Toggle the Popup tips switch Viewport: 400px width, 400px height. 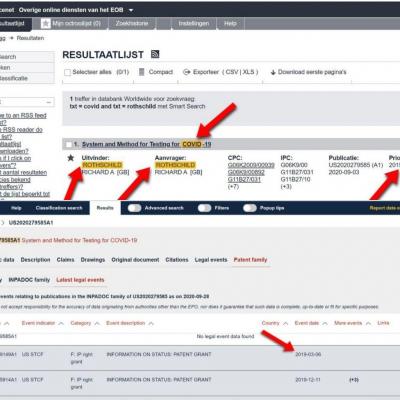[250, 208]
